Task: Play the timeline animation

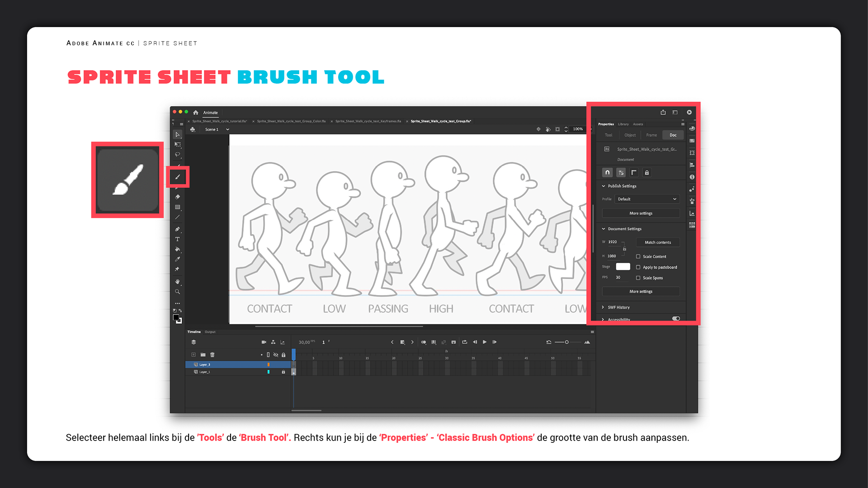Action: (485, 342)
